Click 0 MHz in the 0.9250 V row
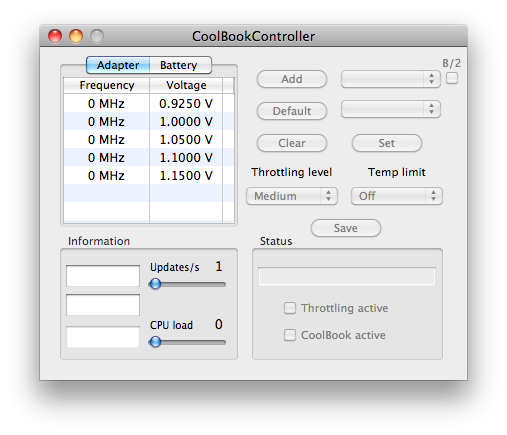This screenshot has width=507, height=435. coord(106,104)
